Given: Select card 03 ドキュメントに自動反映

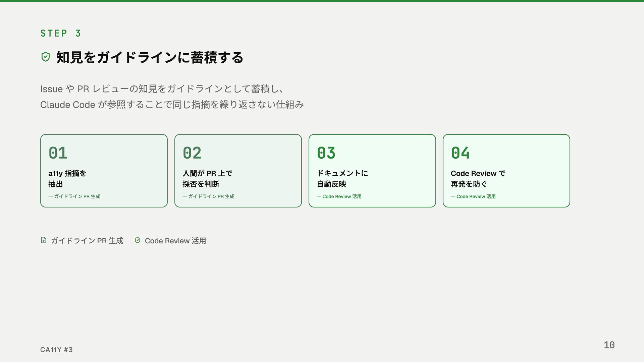Looking at the screenshot, I should click(372, 171).
